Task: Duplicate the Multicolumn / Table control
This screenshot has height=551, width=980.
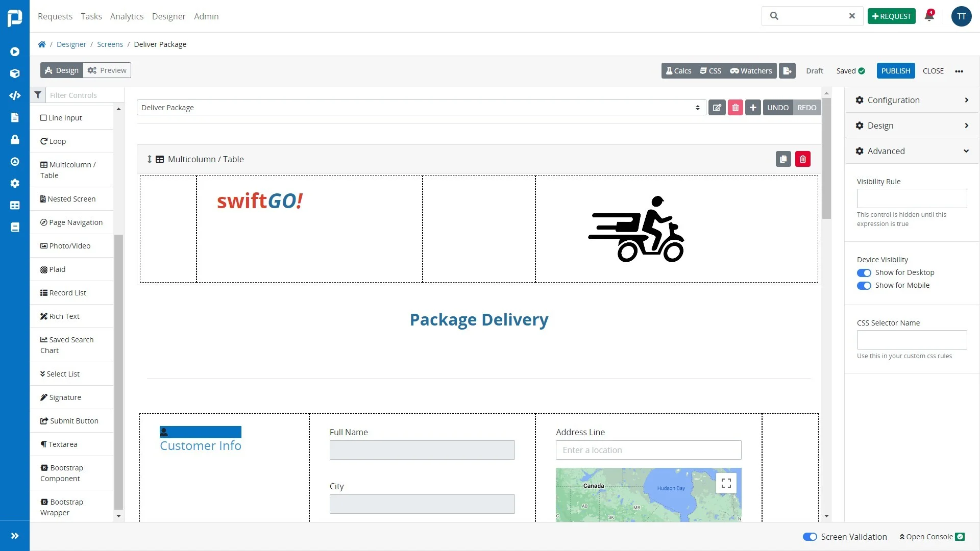Action: pyautogui.click(x=783, y=159)
